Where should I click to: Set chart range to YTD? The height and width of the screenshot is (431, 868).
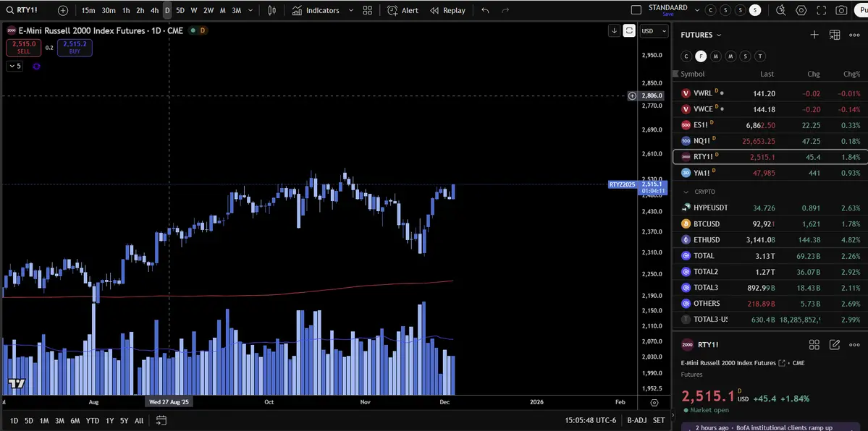[x=92, y=420]
